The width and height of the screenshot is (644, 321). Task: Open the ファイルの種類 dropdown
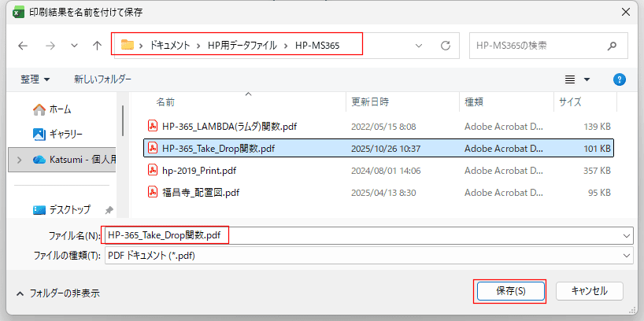[x=627, y=256]
